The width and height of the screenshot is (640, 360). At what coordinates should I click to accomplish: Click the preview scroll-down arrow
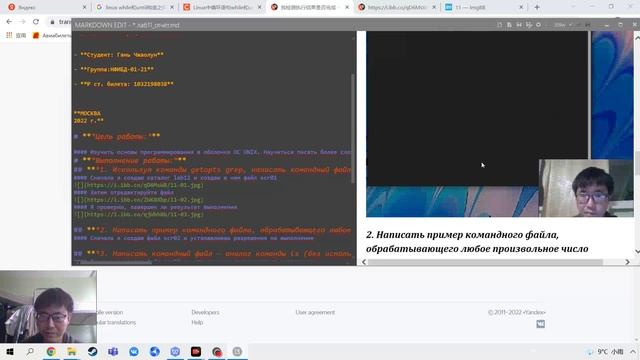[637, 251]
